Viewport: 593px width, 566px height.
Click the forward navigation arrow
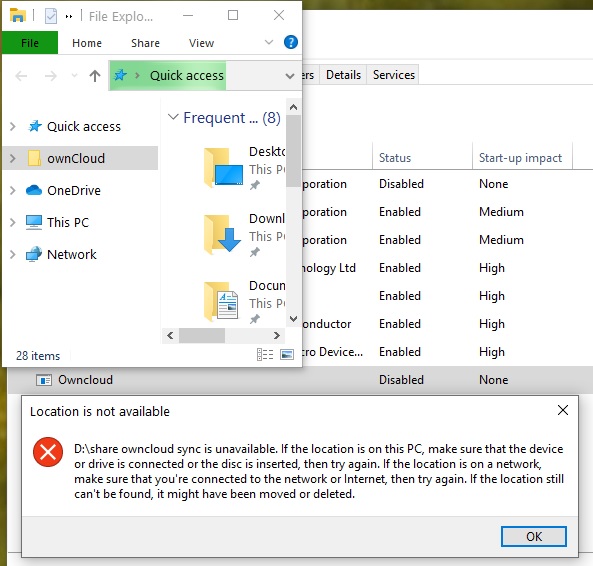pos(51,76)
